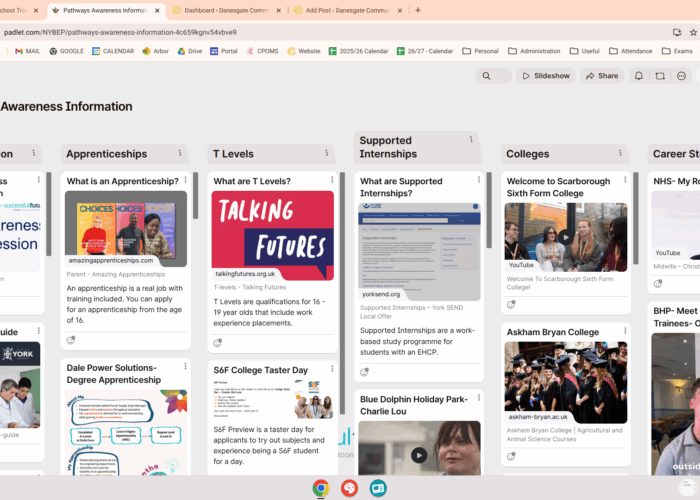This screenshot has height=500, width=700.
Task: Start the Slideshow view
Action: pyautogui.click(x=545, y=76)
